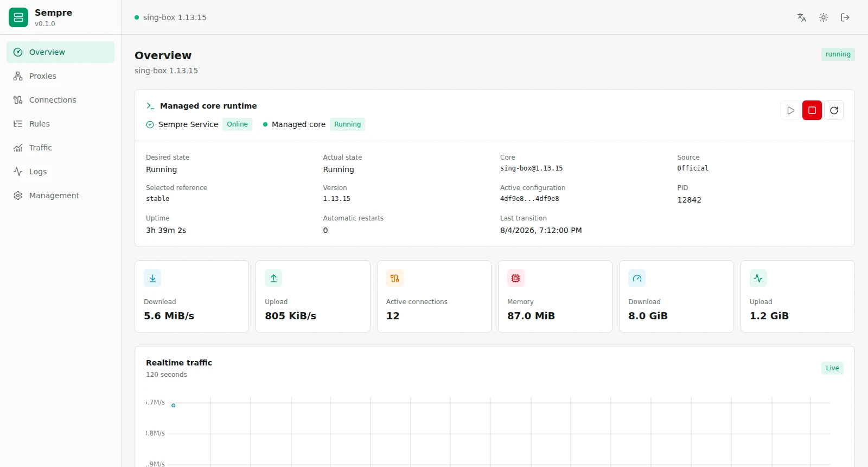The image size is (868, 467).
Task: Click the selected reference value stable
Action: [x=158, y=199]
